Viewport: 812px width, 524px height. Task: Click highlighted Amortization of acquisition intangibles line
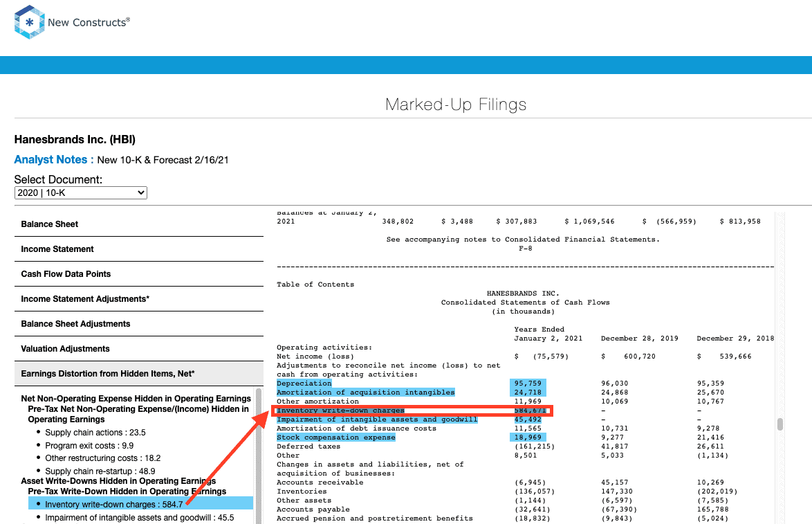366,392
